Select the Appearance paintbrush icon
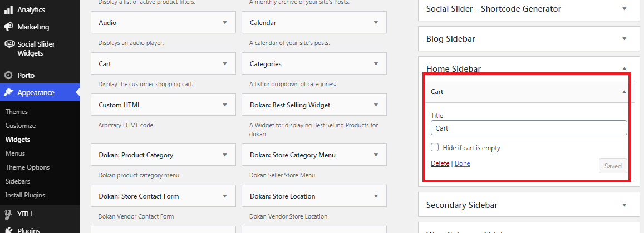 (8, 93)
